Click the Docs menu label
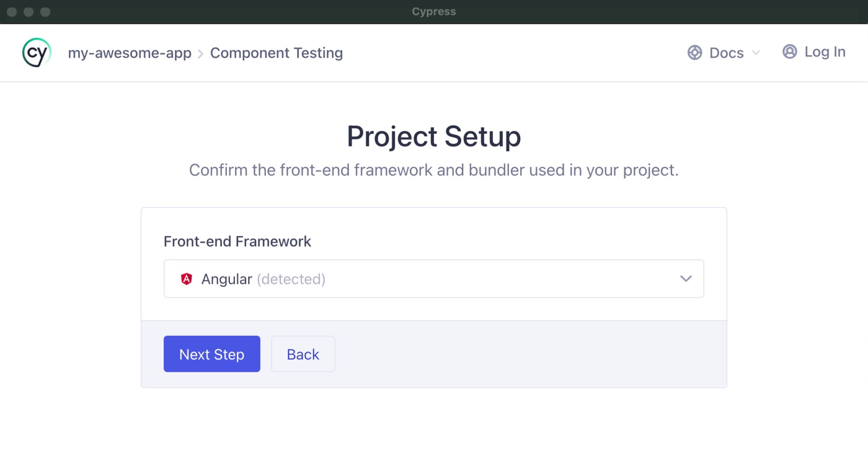868x455 pixels. pyautogui.click(x=725, y=53)
